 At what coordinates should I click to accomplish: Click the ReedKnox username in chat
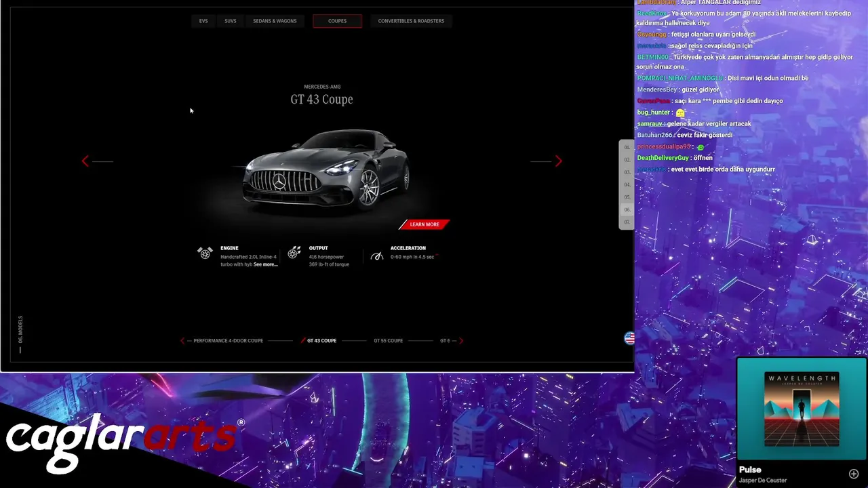click(x=652, y=14)
